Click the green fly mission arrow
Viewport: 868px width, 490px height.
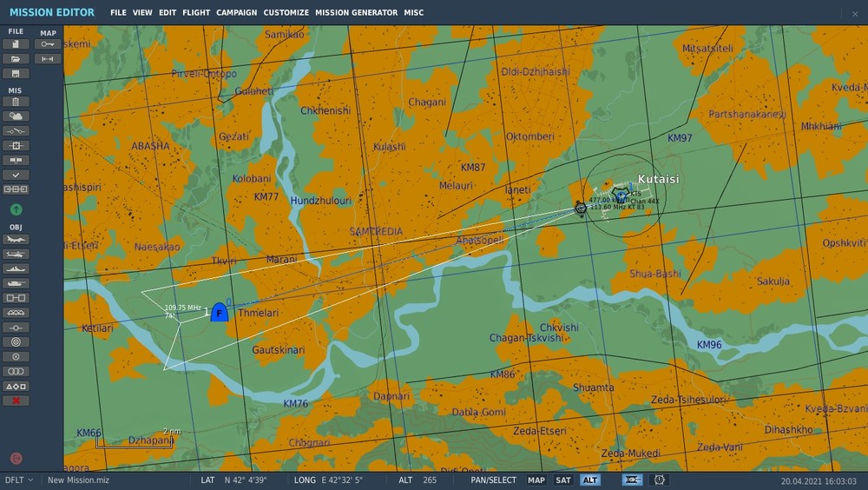(x=16, y=209)
